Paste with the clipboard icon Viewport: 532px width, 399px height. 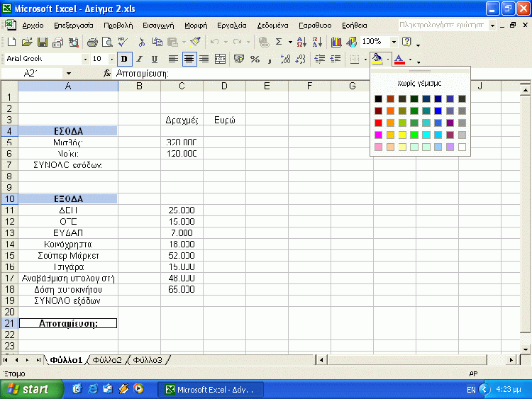tap(172, 42)
